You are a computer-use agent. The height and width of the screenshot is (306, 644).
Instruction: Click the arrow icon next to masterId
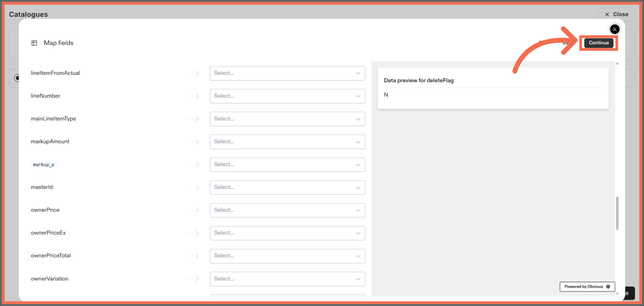click(193, 187)
